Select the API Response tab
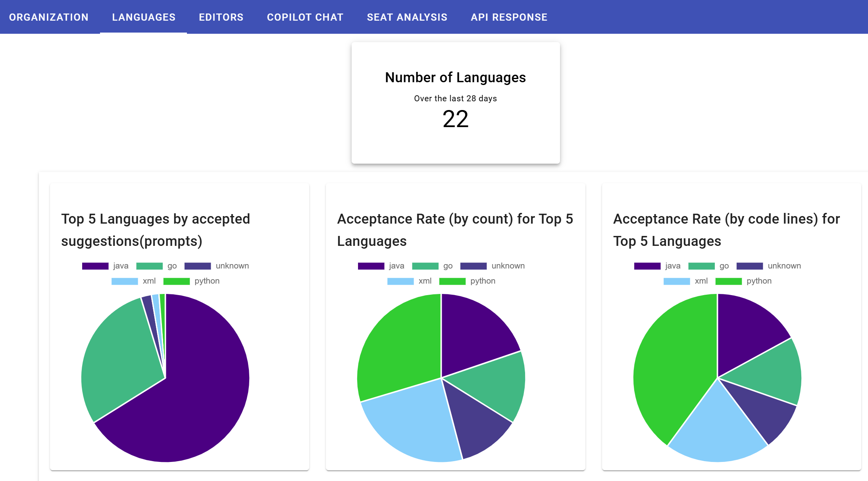This screenshot has height=481, width=868. tap(509, 17)
